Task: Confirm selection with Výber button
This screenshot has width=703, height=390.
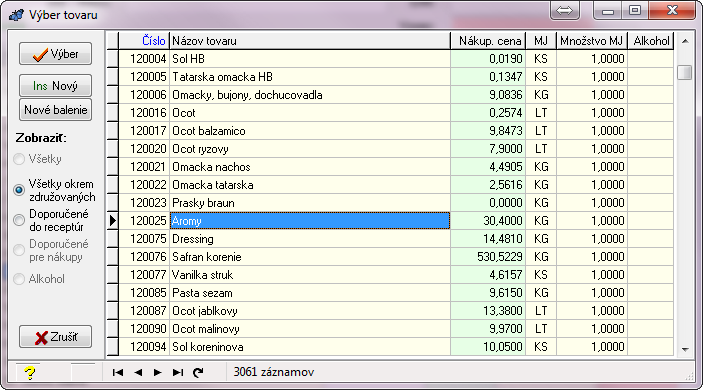Action: [x=56, y=54]
